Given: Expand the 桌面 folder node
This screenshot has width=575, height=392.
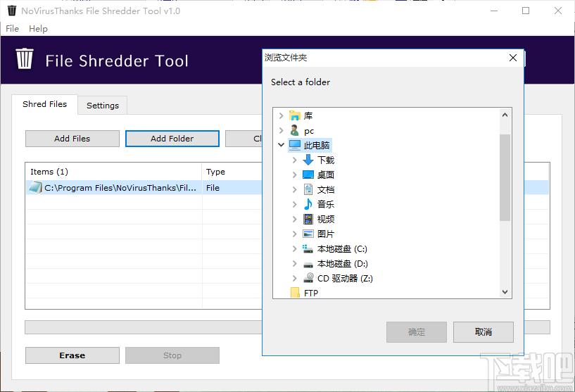Looking at the screenshot, I should [294, 175].
